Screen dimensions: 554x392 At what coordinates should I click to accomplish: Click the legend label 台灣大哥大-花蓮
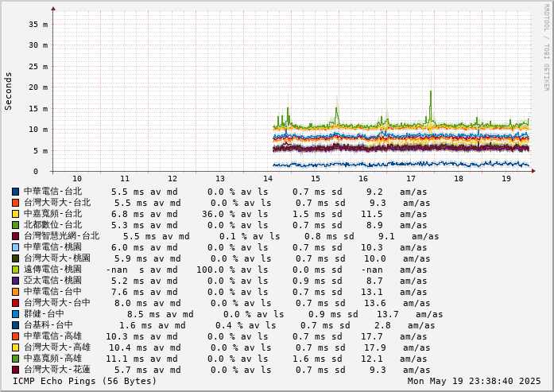coord(57,370)
